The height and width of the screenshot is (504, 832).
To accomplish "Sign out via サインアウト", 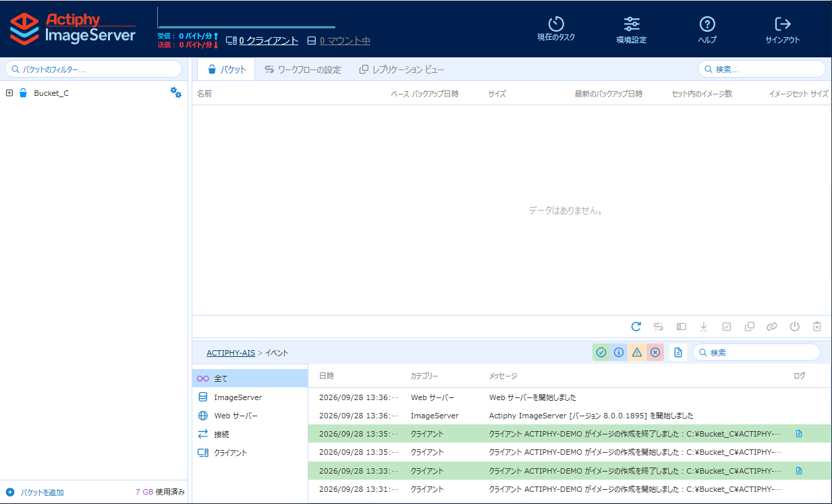I will (x=783, y=30).
